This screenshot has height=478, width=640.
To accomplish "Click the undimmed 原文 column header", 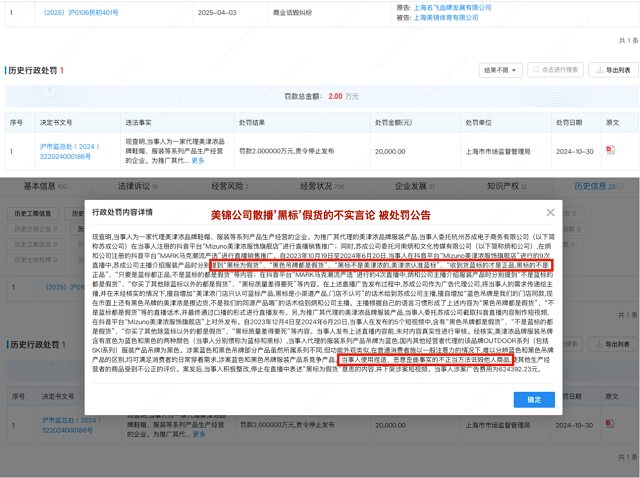I will 613,122.
